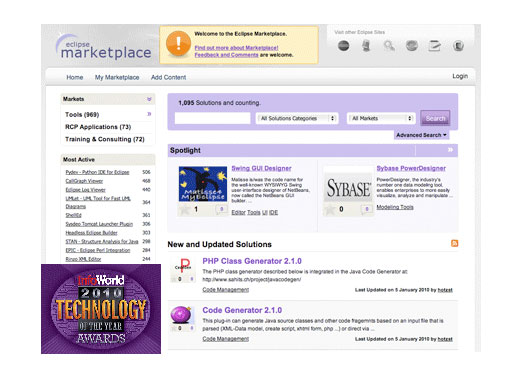Screen dimensions: 522x378
Task: Open Swing GUI Designer title link
Action: 261,168
